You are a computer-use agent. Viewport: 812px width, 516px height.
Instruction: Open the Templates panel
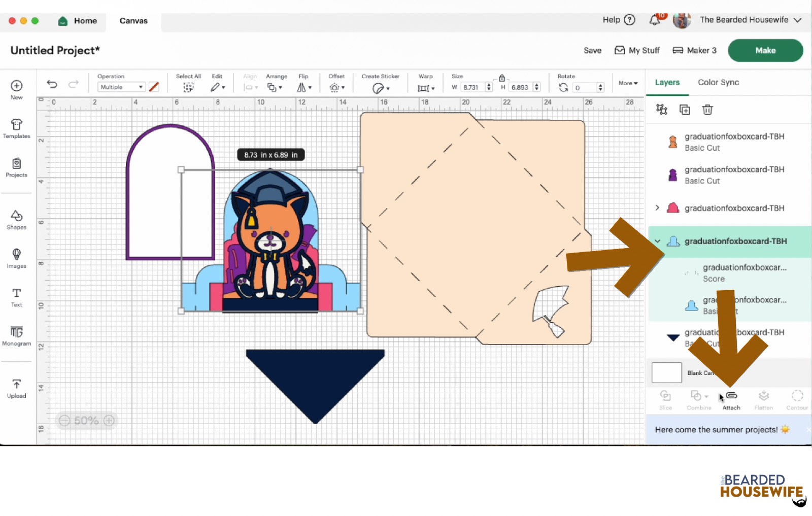tap(16, 128)
